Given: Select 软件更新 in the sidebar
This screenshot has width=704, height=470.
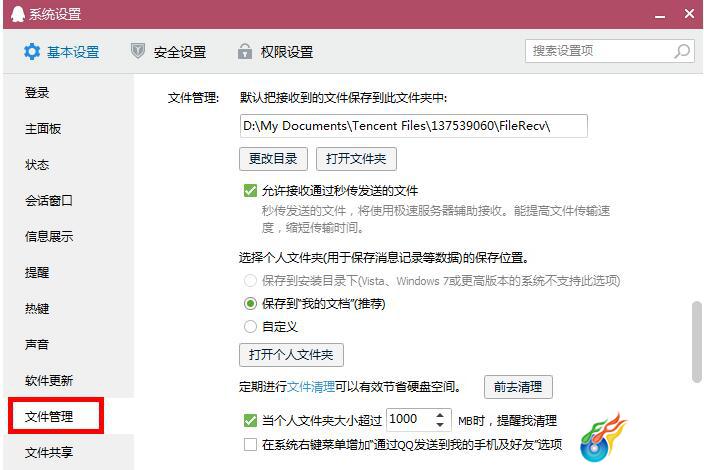Looking at the screenshot, I should click(x=49, y=380).
